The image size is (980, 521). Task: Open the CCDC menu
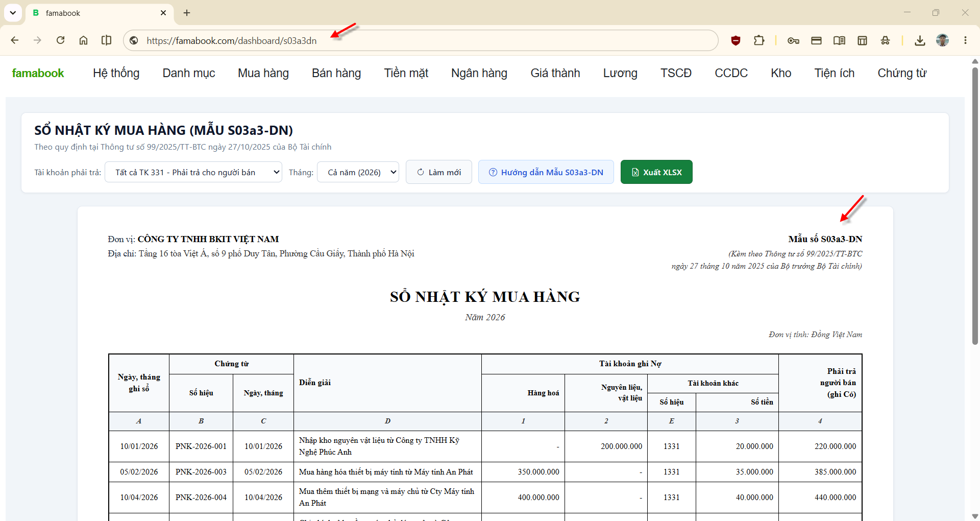click(731, 73)
